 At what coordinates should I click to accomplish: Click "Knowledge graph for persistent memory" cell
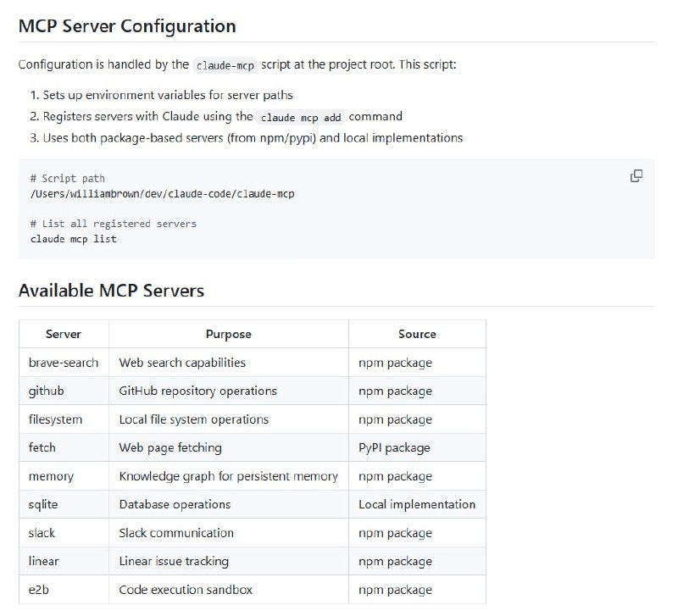228,476
